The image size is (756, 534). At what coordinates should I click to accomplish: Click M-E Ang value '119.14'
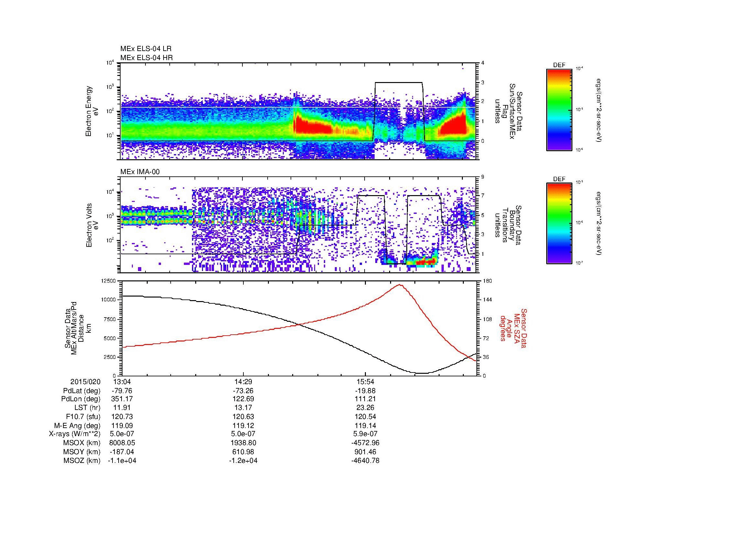pos(365,425)
